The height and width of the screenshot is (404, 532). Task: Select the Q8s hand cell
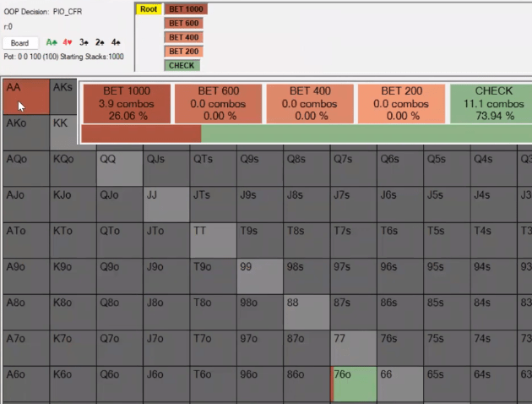point(307,169)
